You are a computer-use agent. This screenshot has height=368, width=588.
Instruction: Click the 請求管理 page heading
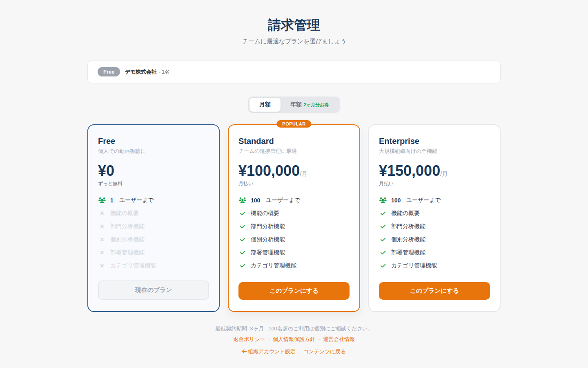[294, 25]
